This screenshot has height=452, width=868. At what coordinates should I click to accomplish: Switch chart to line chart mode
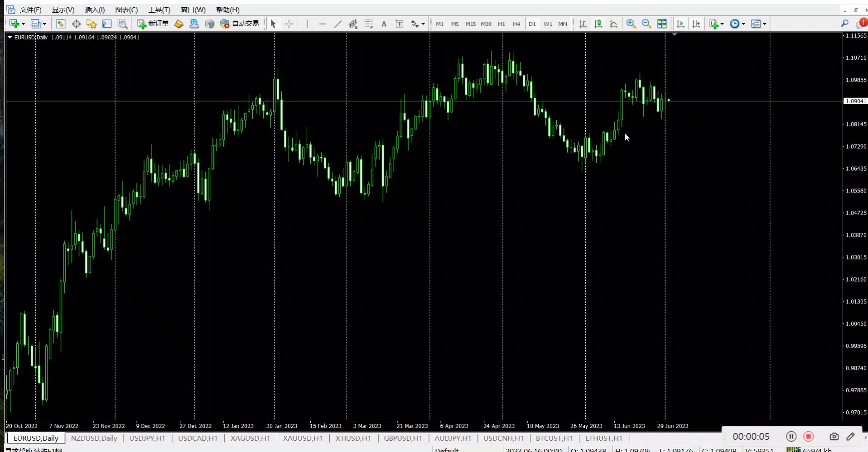pos(613,24)
